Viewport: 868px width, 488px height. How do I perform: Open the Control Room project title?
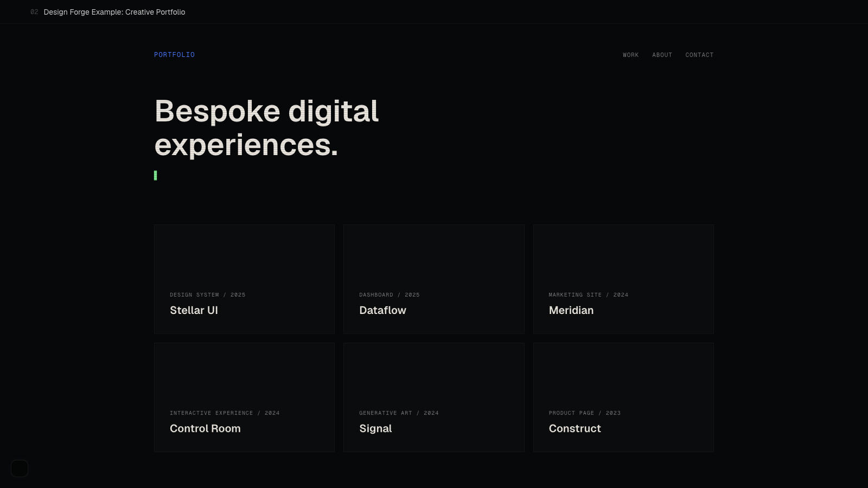pyautogui.click(x=205, y=428)
